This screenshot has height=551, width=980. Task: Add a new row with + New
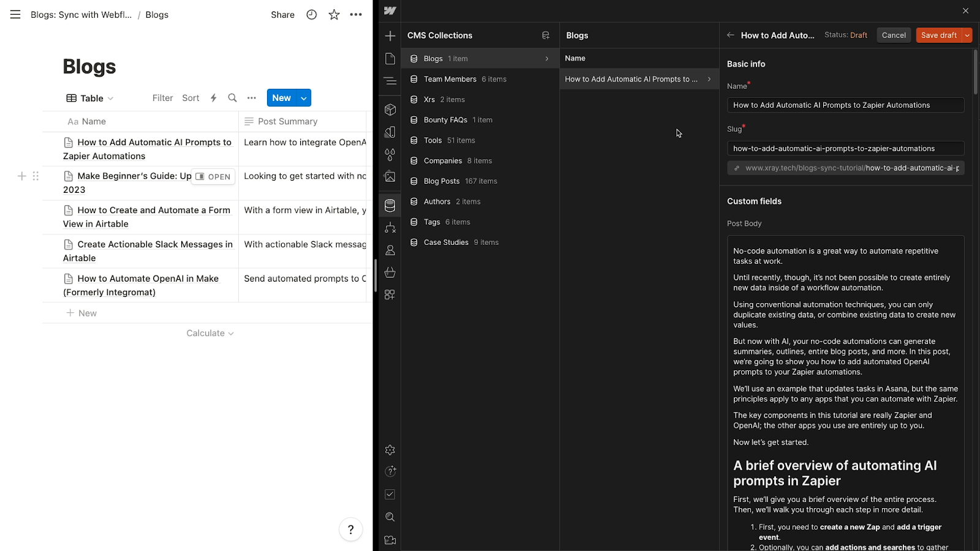click(81, 313)
